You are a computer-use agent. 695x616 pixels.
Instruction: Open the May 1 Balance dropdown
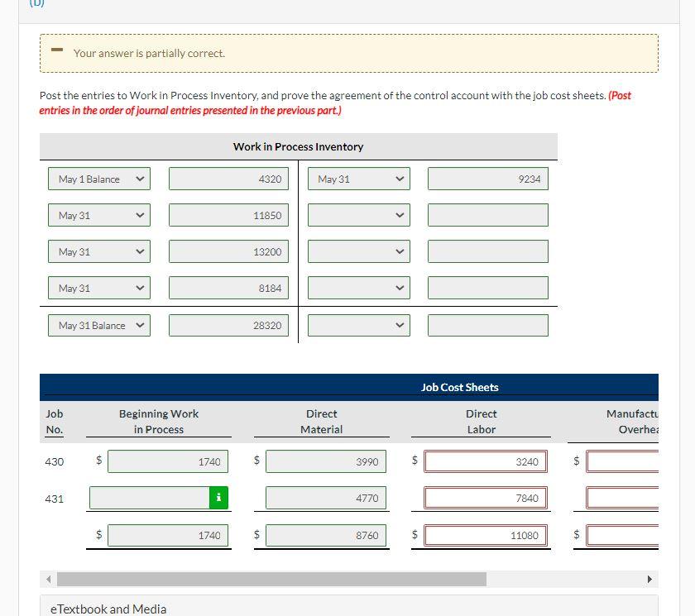point(99,179)
